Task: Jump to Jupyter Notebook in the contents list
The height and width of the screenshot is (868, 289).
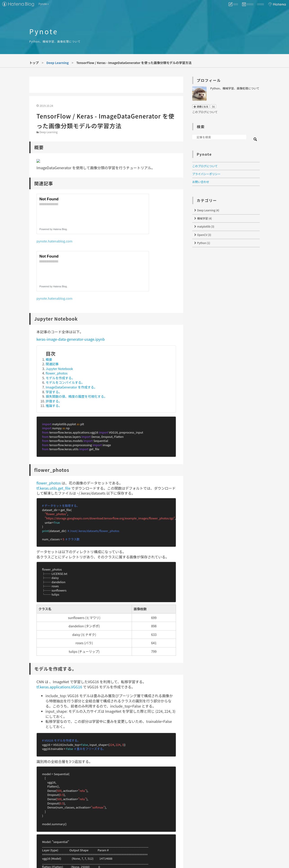Action: point(59,369)
